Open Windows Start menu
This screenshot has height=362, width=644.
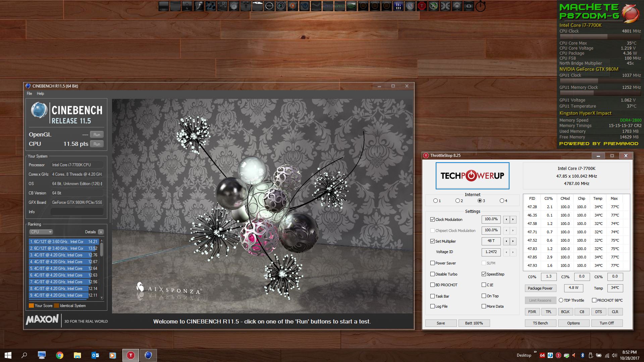pyautogui.click(x=8, y=355)
